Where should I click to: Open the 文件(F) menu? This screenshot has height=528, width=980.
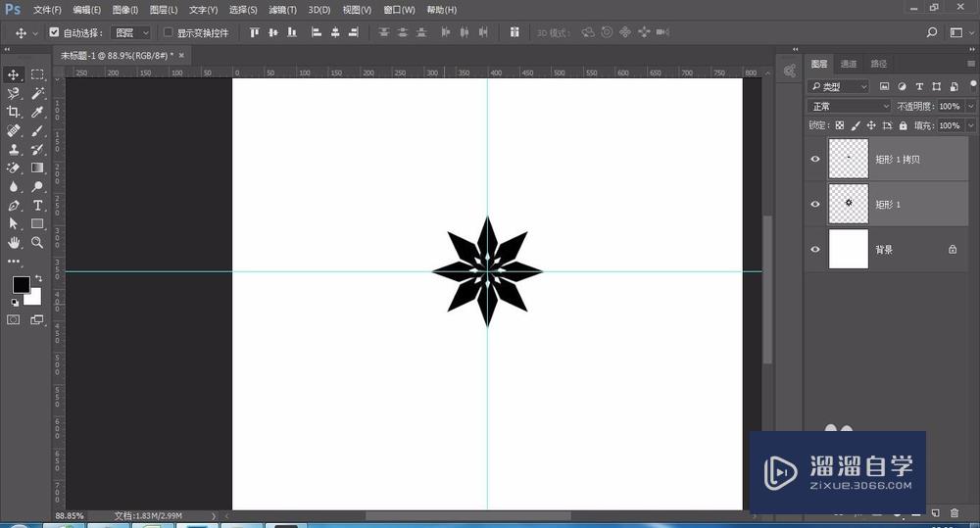(47, 10)
